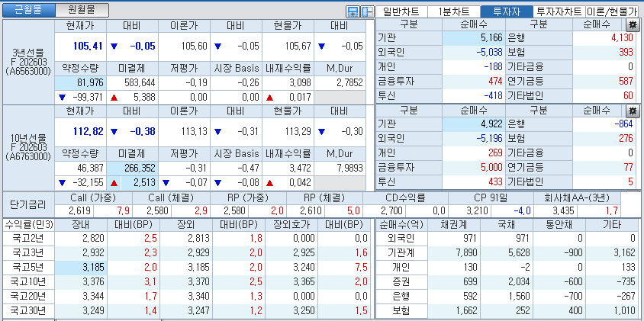This screenshot has height=321, width=644.
Task: Click 보험 기타 value 1,010
Action: coord(612,311)
